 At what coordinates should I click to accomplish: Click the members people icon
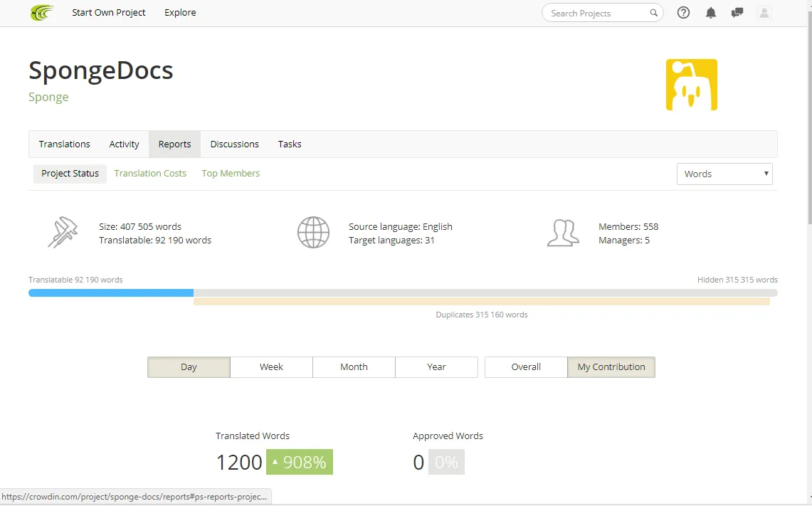tap(563, 233)
